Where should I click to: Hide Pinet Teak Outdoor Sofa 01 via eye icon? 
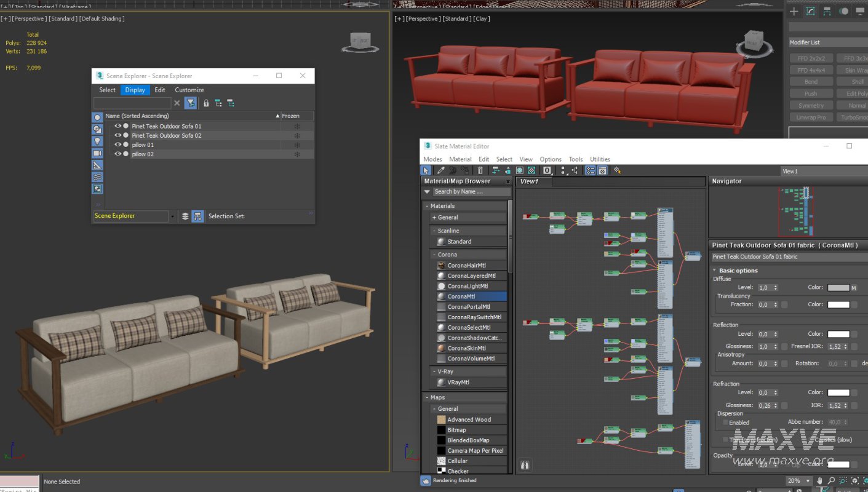click(x=117, y=126)
